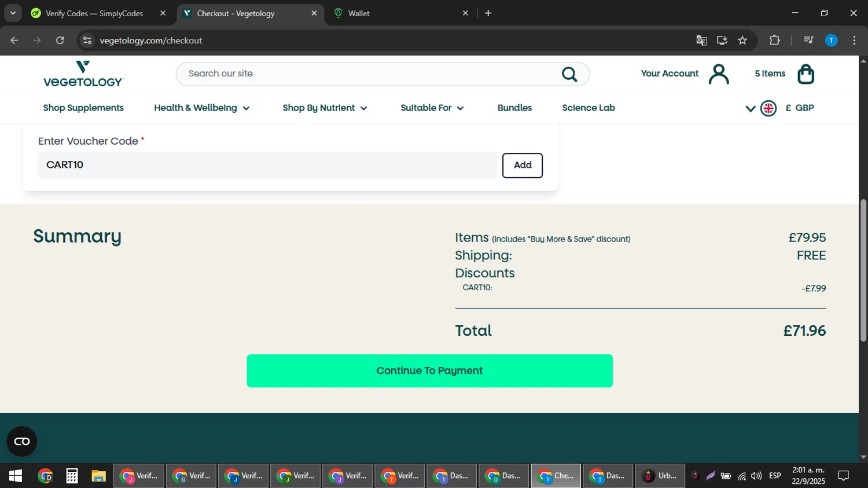Viewport: 868px width, 488px height.
Task: Close the Checkout - Vegetology tab
Action: (314, 13)
